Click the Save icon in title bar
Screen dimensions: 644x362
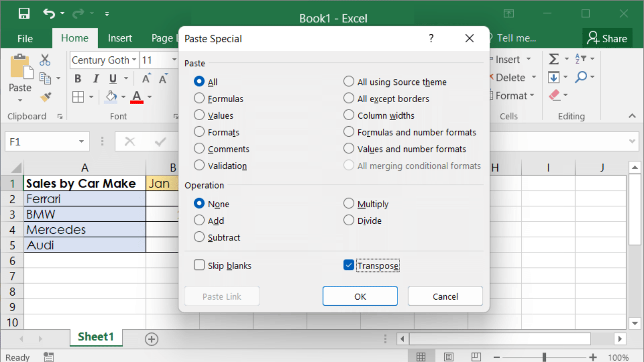click(x=24, y=14)
